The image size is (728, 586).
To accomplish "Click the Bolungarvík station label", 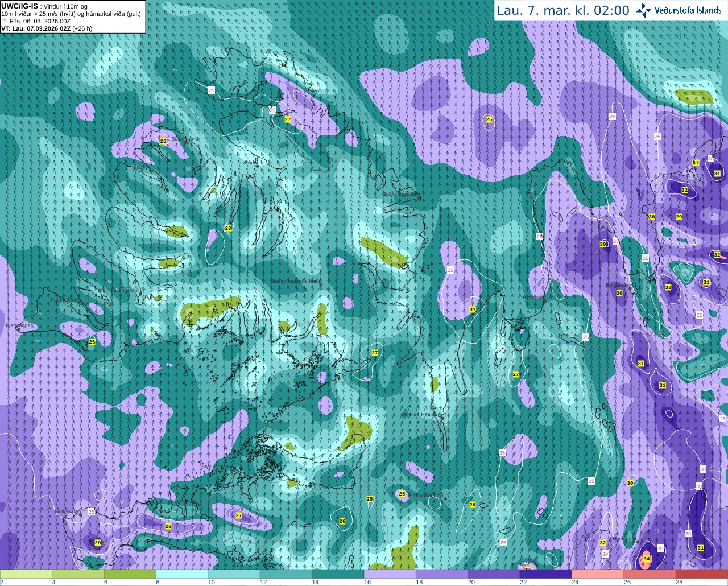I will pos(185,138).
